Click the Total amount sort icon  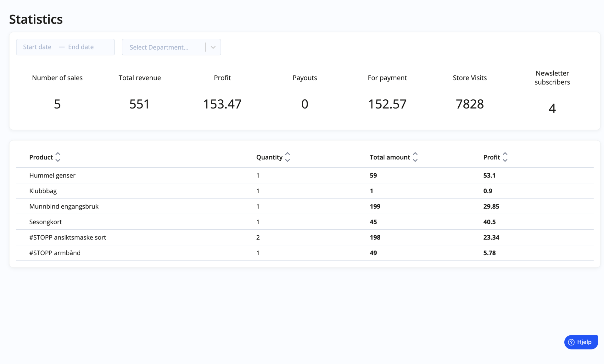(x=415, y=157)
